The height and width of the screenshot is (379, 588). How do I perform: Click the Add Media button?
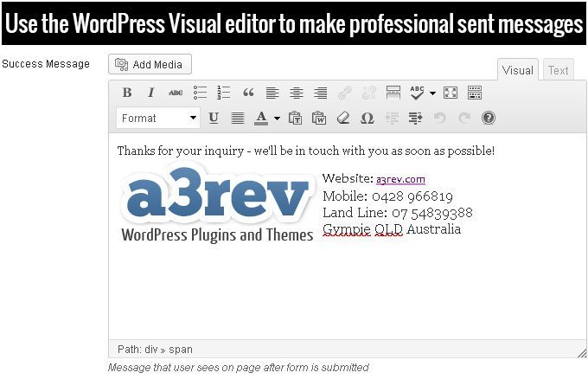coord(150,64)
